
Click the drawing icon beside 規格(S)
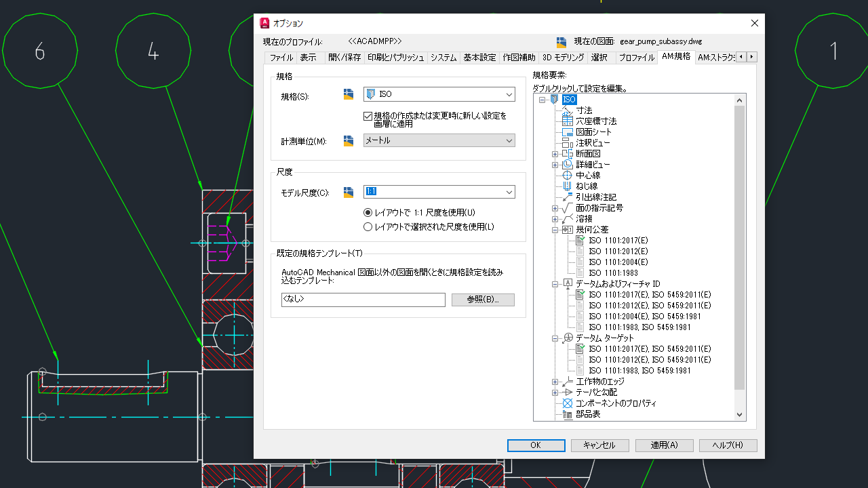(x=349, y=94)
